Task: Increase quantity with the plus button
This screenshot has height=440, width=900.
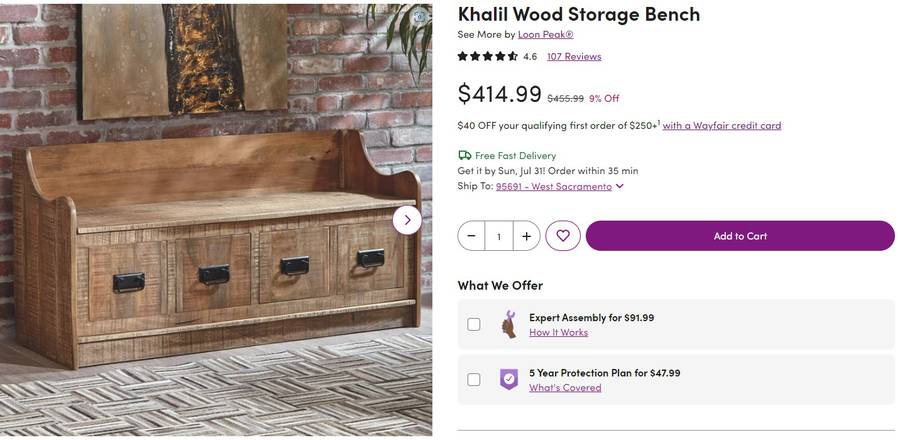Action: 526,236
